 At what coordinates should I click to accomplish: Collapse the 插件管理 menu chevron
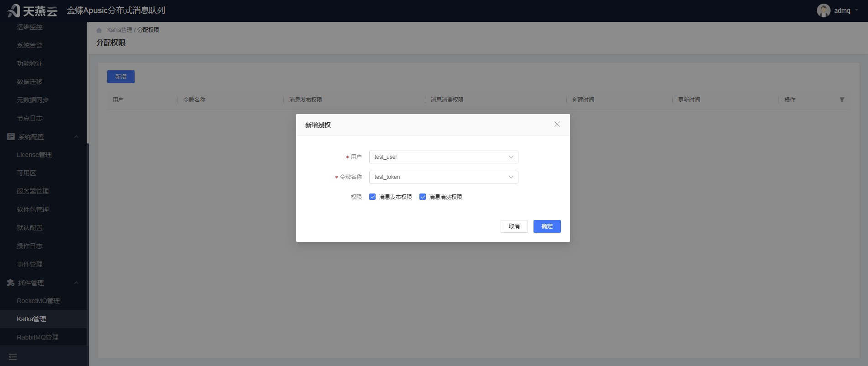(76, 283)
